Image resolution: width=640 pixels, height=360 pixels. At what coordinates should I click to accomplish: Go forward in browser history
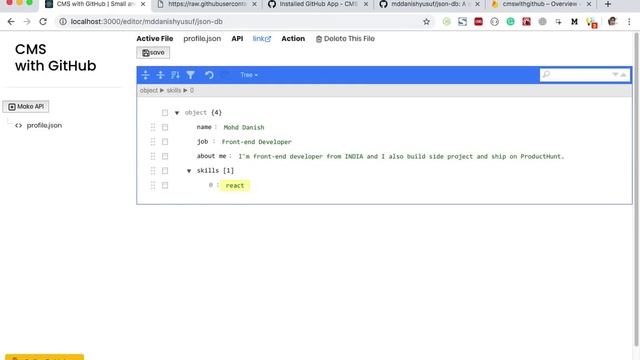point(27,22)
